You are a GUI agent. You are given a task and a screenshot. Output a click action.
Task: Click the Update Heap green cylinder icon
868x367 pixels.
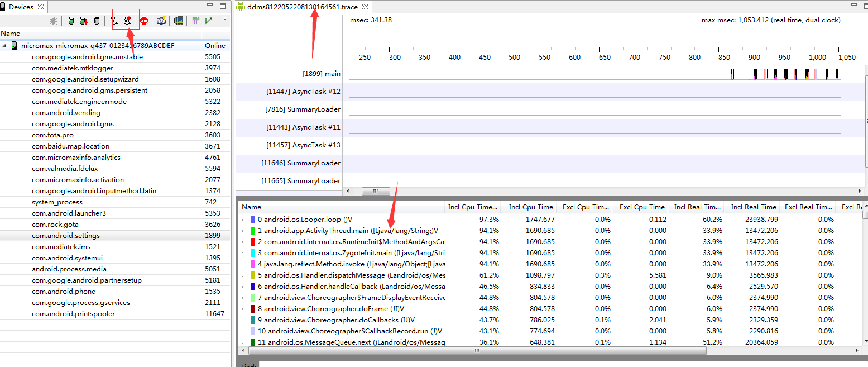tap(71, 21)
